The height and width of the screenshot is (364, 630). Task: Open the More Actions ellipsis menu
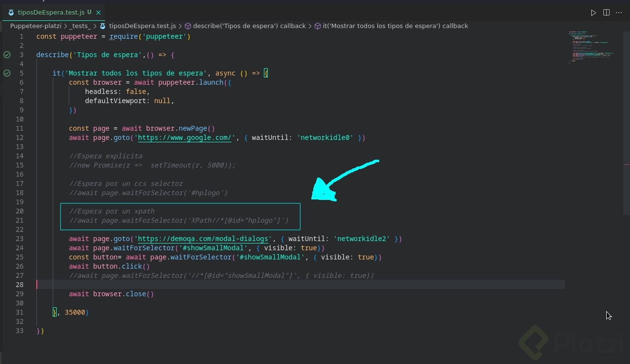pyautogui.click(x=619, y=13)
